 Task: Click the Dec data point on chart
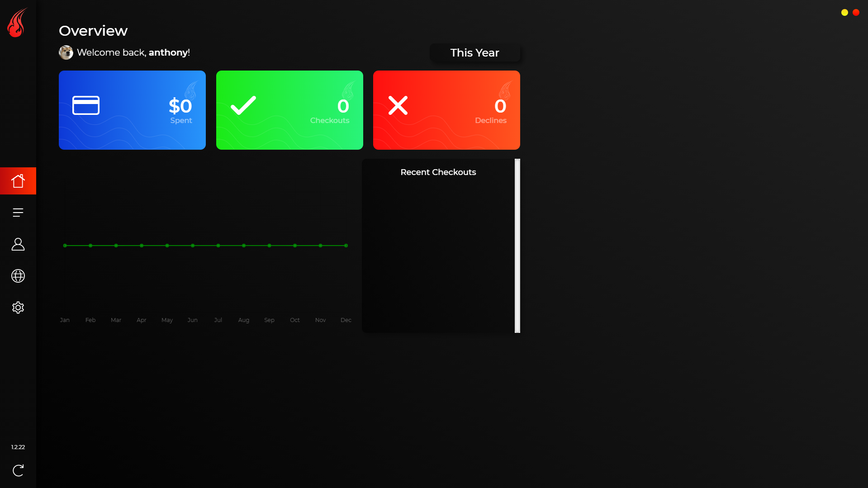point(346,246)
